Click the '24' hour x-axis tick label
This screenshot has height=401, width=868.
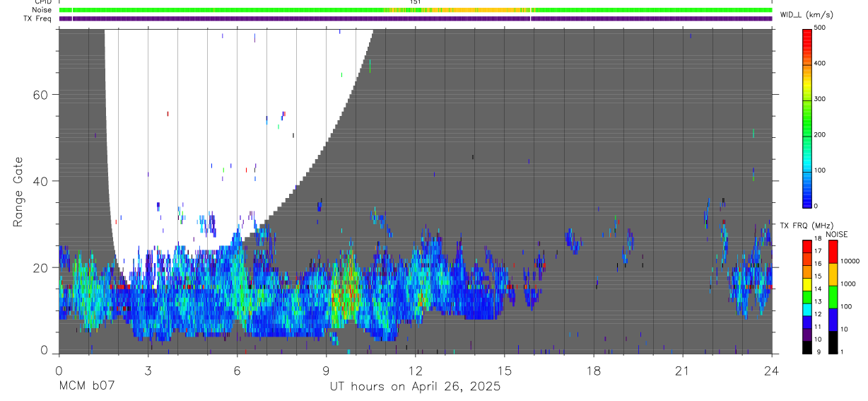coord(772,370)
